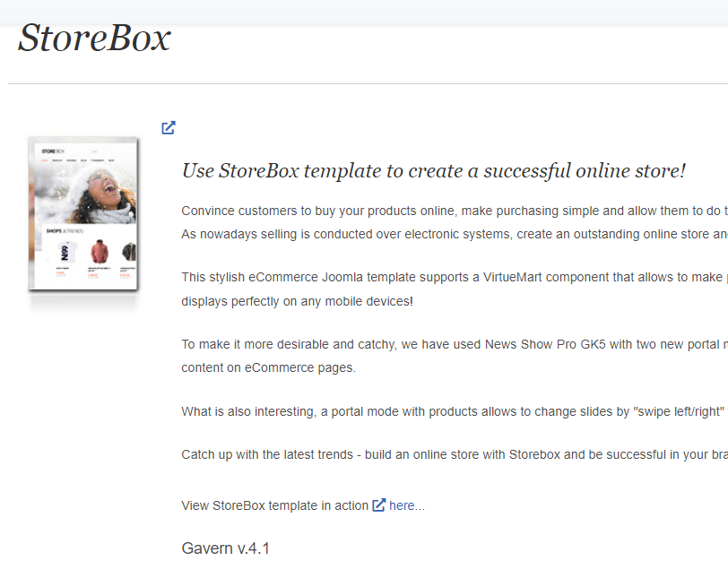Click the StoreBox page title
Image resolution: width=728 pixels, height=578 pixels.
tap(95, 38)
